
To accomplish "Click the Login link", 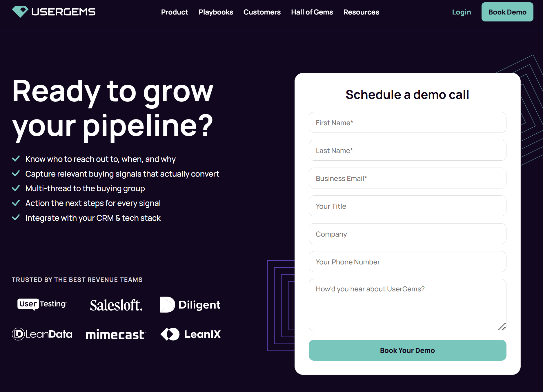I will pos(462,12).
